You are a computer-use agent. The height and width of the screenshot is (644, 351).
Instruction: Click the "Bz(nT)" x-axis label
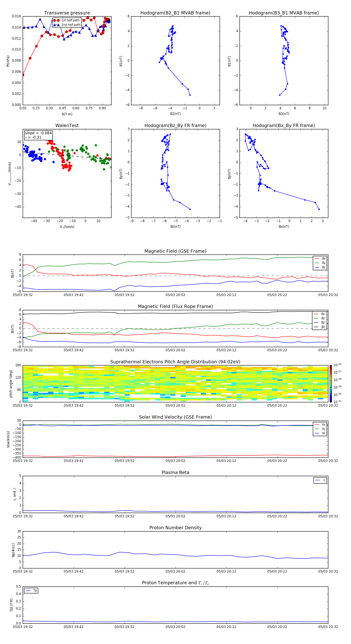click(x=175, y=227)
